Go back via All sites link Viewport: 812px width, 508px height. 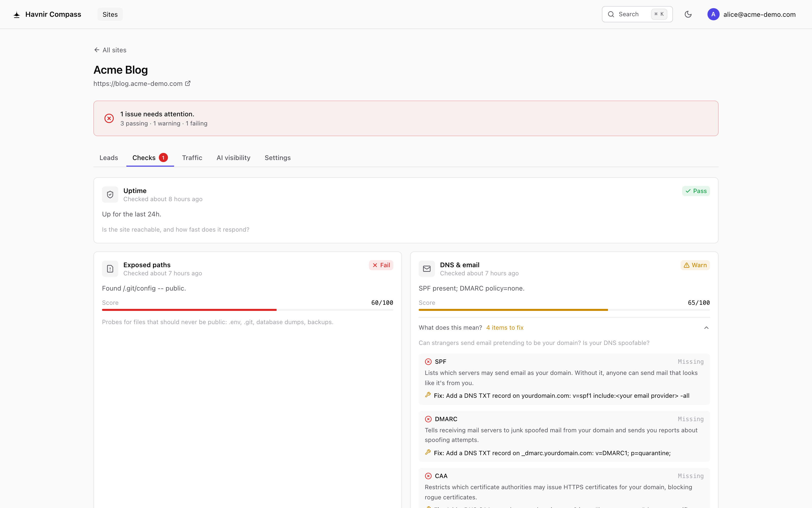(110, 50)
